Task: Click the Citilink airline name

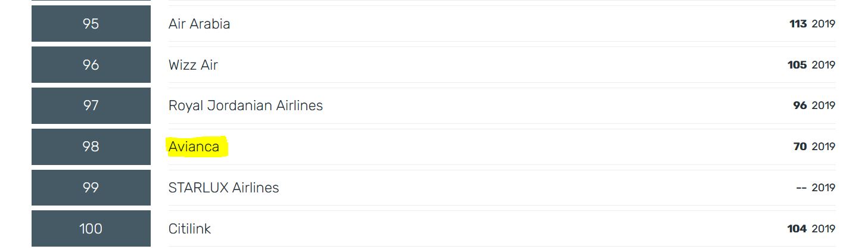Action: click(189, 229)
